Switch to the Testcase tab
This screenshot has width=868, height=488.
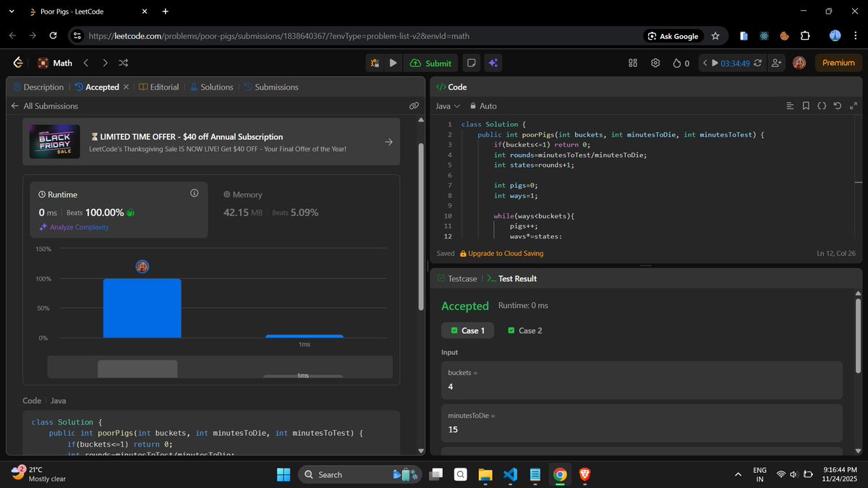coord(457,278)
